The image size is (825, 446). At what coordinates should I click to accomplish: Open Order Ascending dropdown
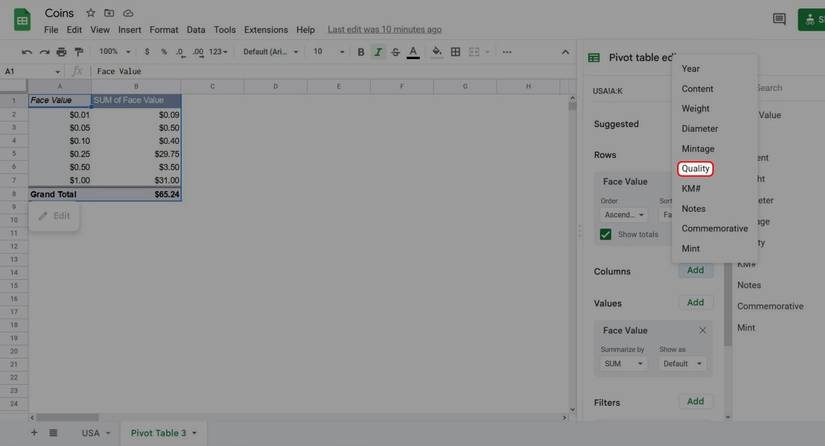pyautogui.click(x=624, y=215)
